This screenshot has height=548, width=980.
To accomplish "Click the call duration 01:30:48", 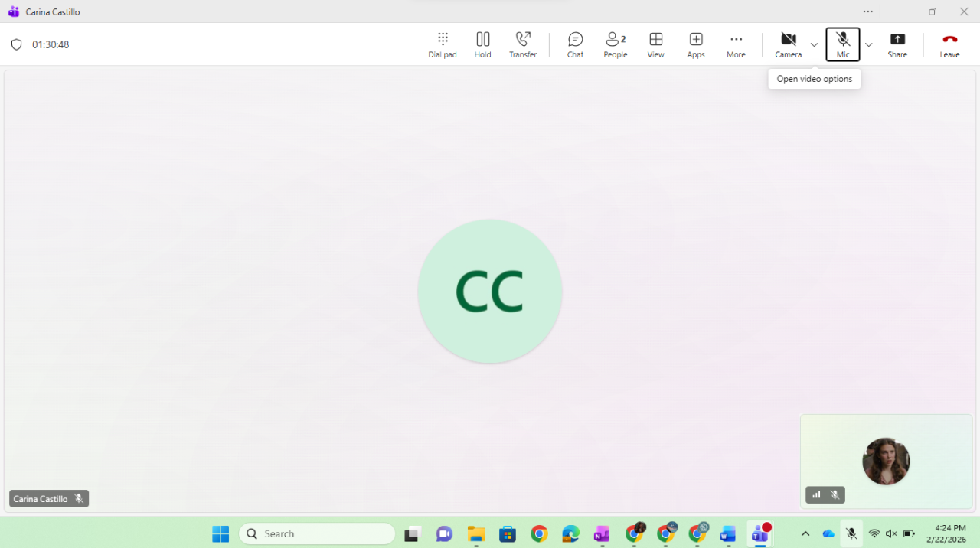I will [51, 44].
